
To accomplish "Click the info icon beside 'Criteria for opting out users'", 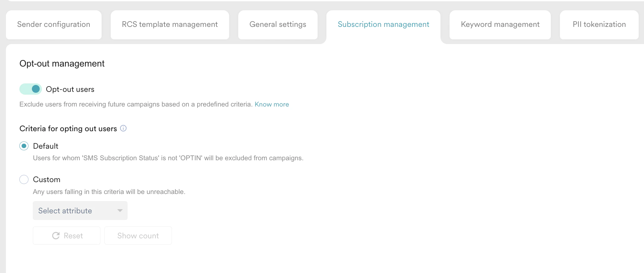I will (123, 128).
